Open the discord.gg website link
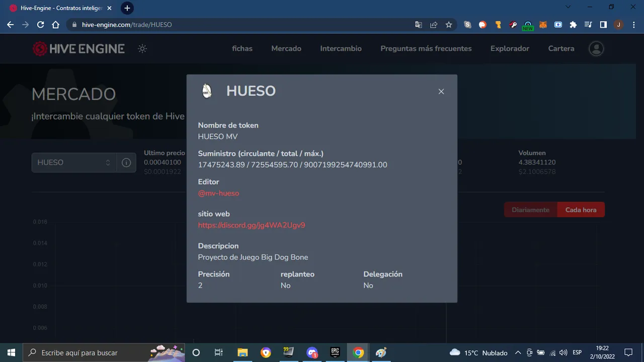644x362 pixels. (x=252, y=225)
